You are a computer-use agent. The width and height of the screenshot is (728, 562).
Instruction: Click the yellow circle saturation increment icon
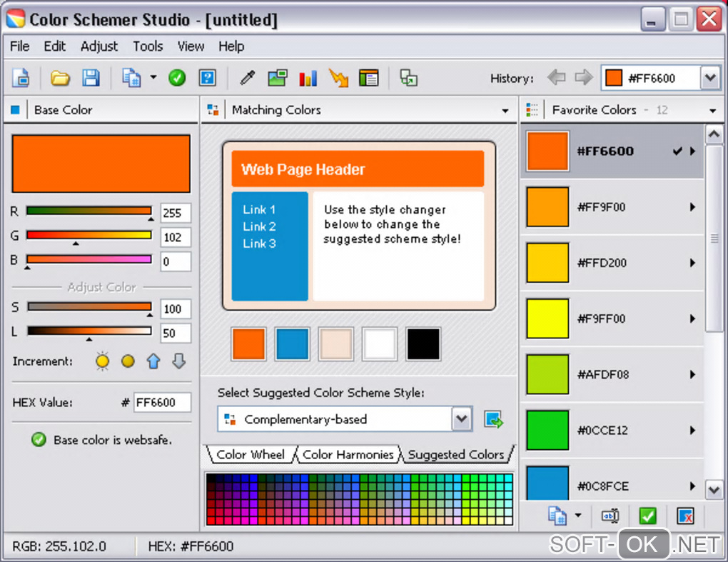pyautogui.click(x=128, y=361)
